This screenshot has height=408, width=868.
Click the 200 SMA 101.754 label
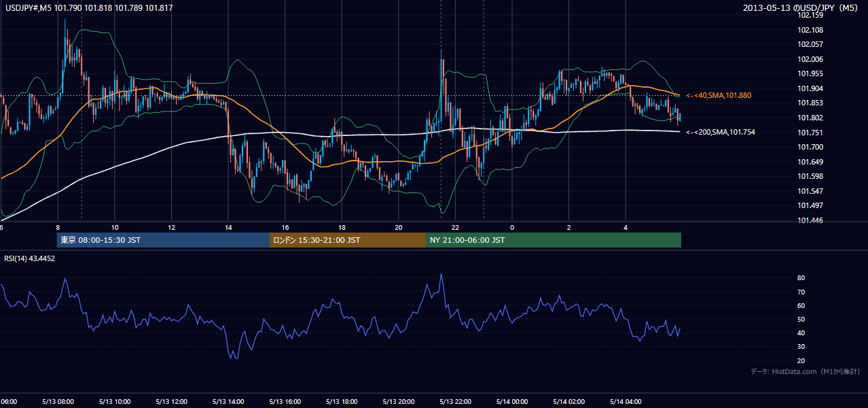tap(720, 132)
